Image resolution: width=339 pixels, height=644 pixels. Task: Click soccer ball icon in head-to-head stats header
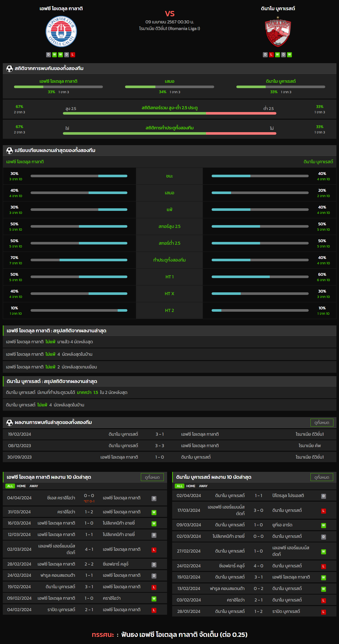(10, 68)
